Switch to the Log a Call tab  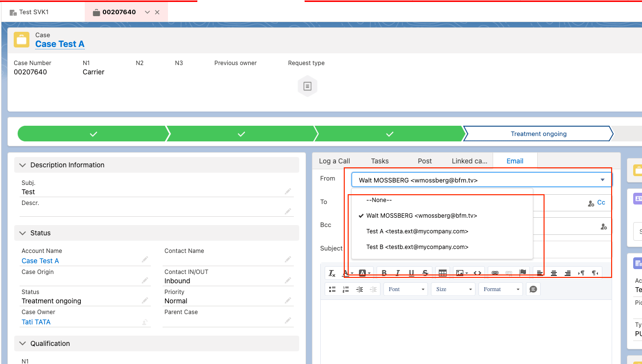pyautogui.click(x=334, y=161)
